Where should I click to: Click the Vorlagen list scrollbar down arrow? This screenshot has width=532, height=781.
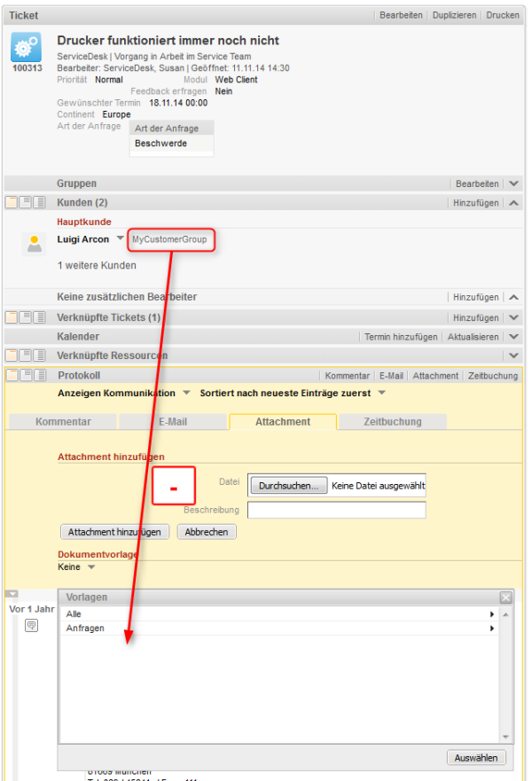tap(505, 737)
